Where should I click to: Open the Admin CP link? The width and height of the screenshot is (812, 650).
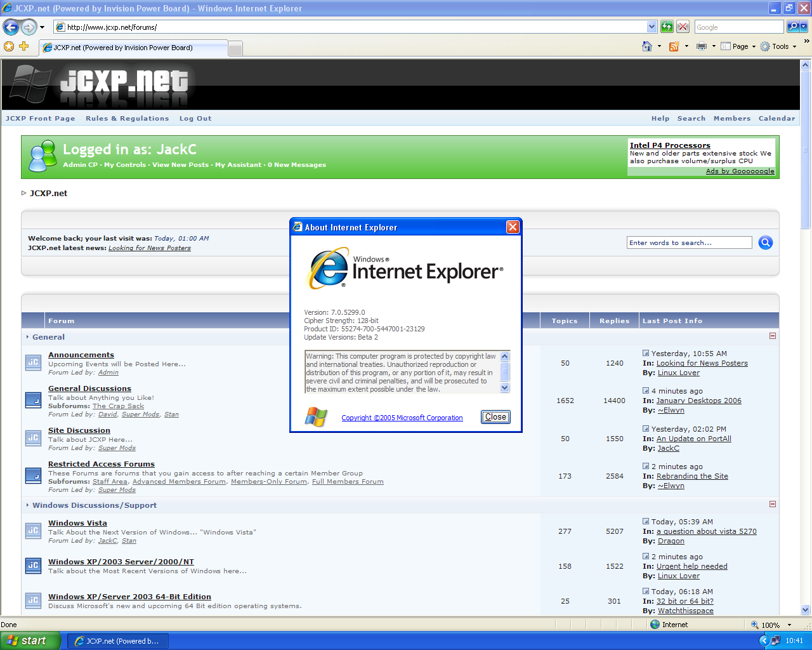(x=80, y=165)
